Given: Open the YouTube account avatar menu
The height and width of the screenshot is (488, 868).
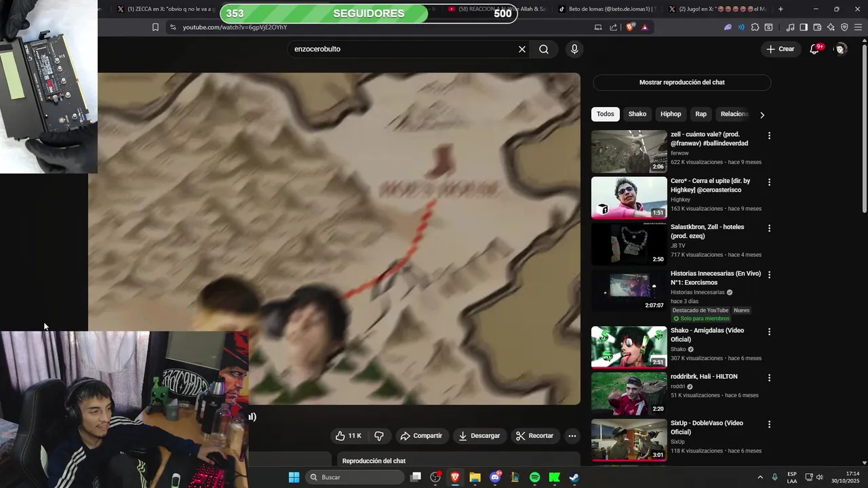Looking at the screenshot, I should [x=841, y=49].
